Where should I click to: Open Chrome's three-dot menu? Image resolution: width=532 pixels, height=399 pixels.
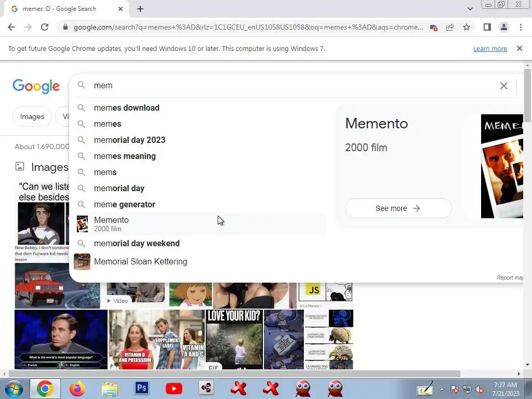[x=521, y=27]
